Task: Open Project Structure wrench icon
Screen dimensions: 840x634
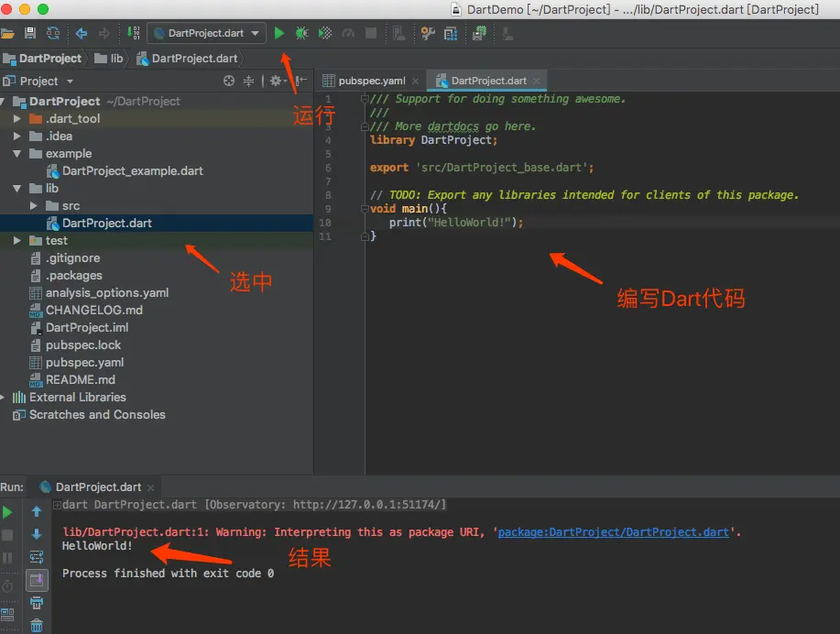Action: click(x=428, y=33)
